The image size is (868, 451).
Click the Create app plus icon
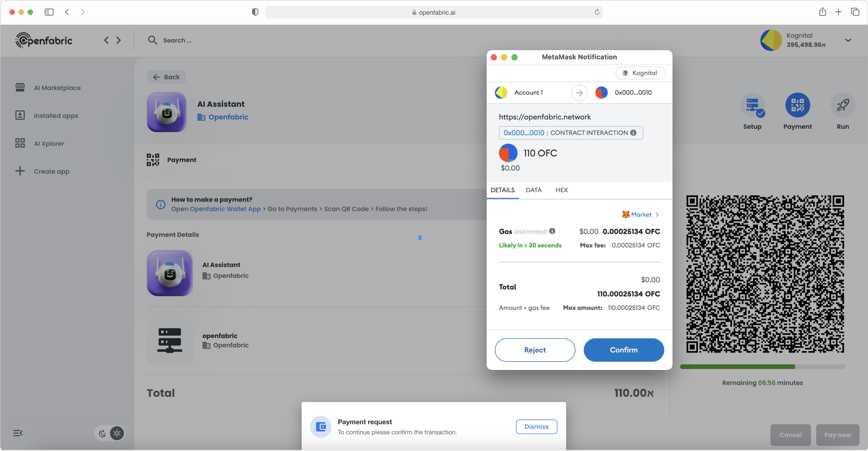(20, 171)
